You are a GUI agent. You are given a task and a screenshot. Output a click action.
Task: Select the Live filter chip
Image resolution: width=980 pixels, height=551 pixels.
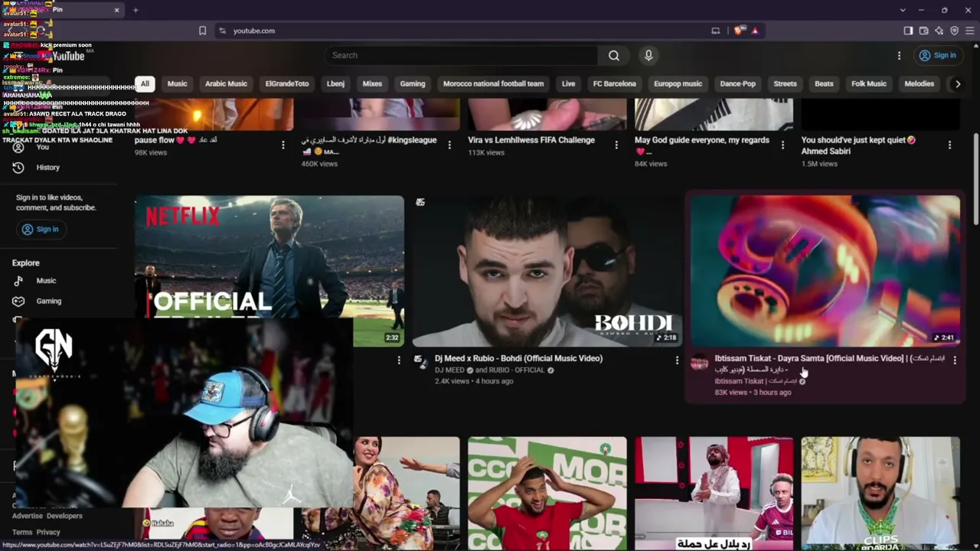pos(568,83)
